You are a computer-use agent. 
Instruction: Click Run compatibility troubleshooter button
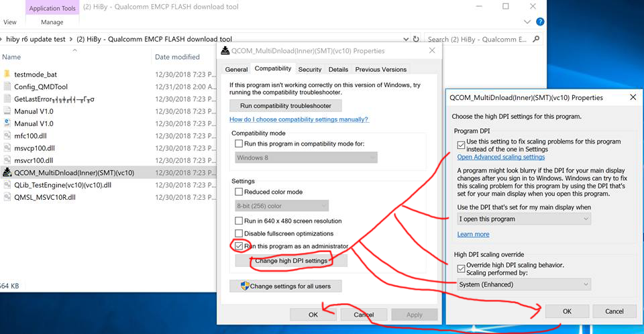(286, 105)
